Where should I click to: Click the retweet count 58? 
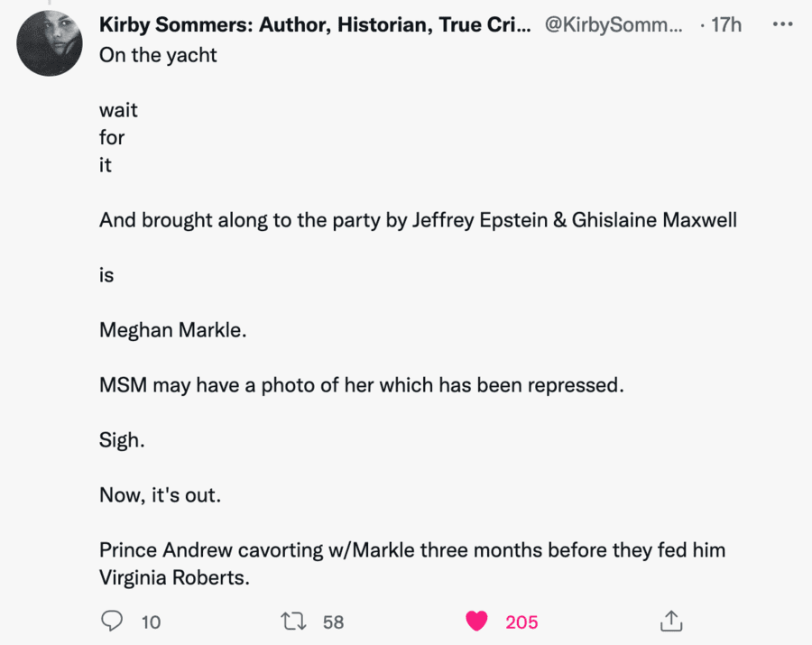[x=333, y=622]
